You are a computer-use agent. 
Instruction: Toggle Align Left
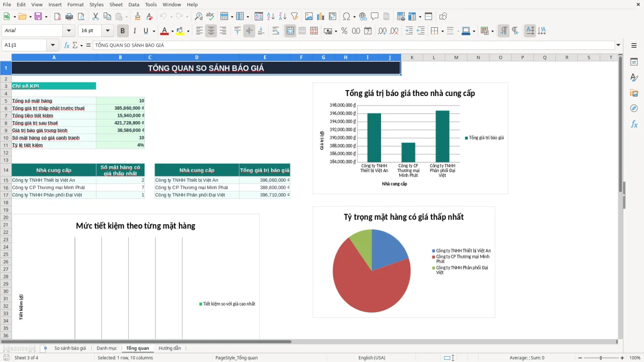(200, 31)
